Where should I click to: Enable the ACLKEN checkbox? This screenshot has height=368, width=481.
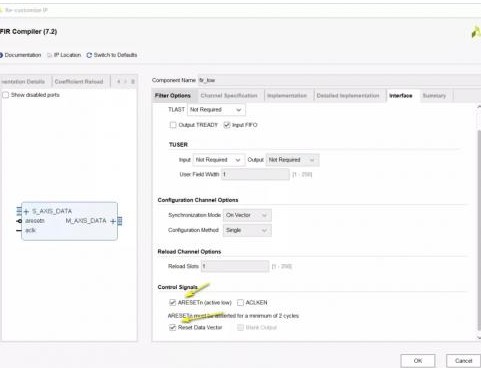tap(240, 303)
